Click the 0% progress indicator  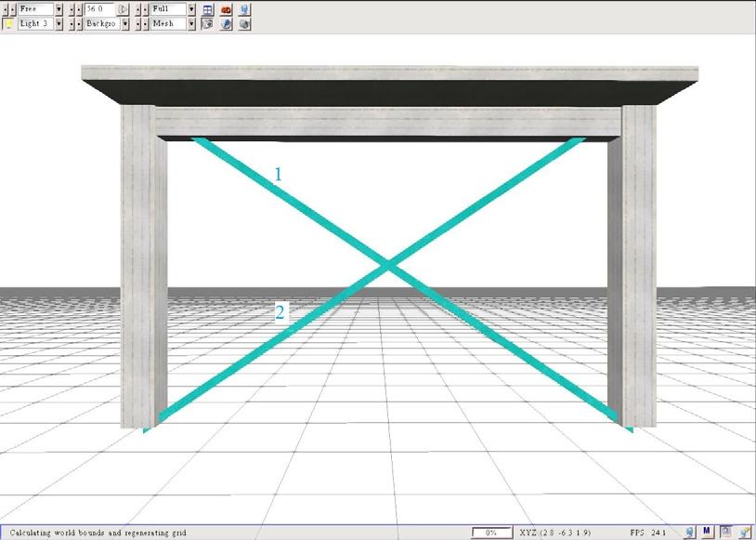coord(492,533)
